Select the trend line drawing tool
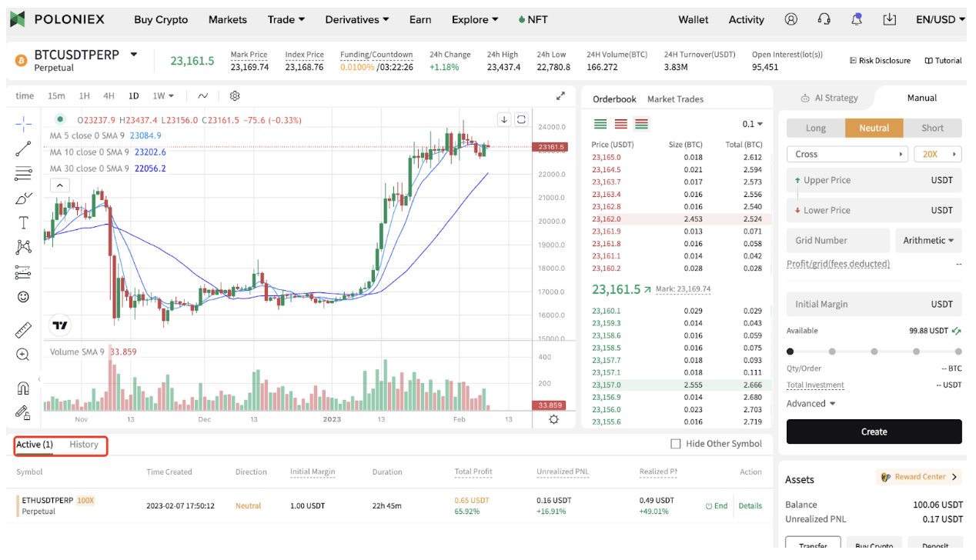Image resolution: width=976 pixels, height=560 pixels. pos(23,148)
